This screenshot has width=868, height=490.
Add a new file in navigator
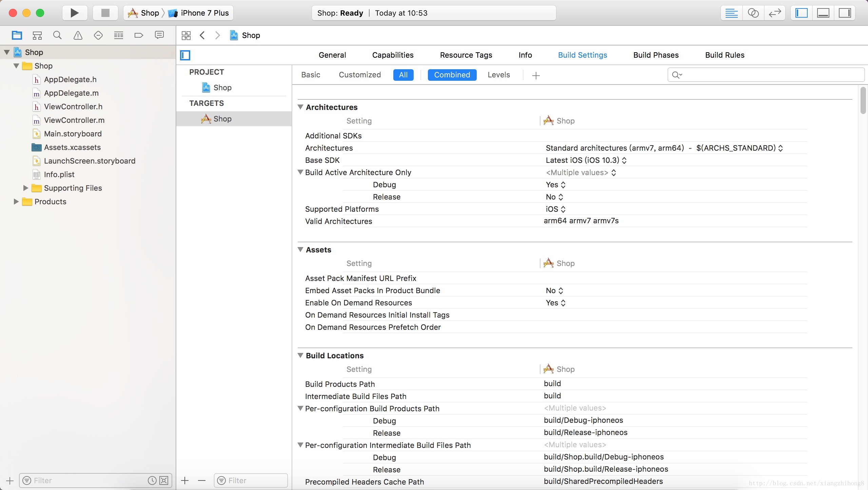(10, 480)
